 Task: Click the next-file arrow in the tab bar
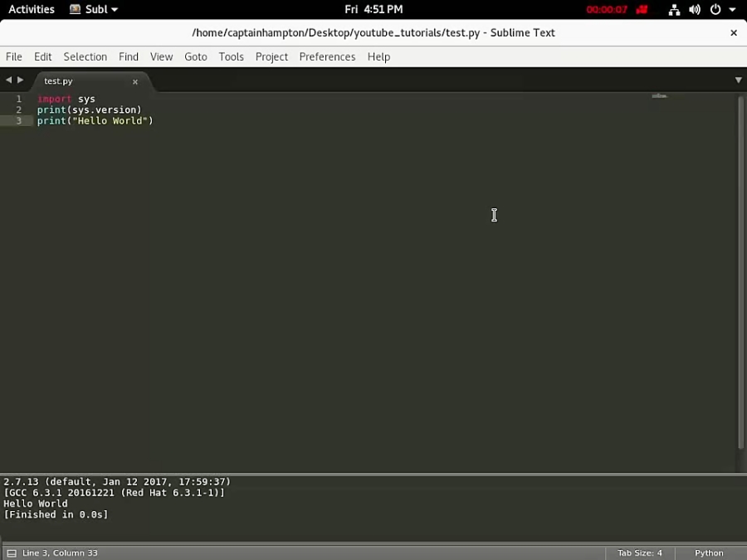pos(20,80)
